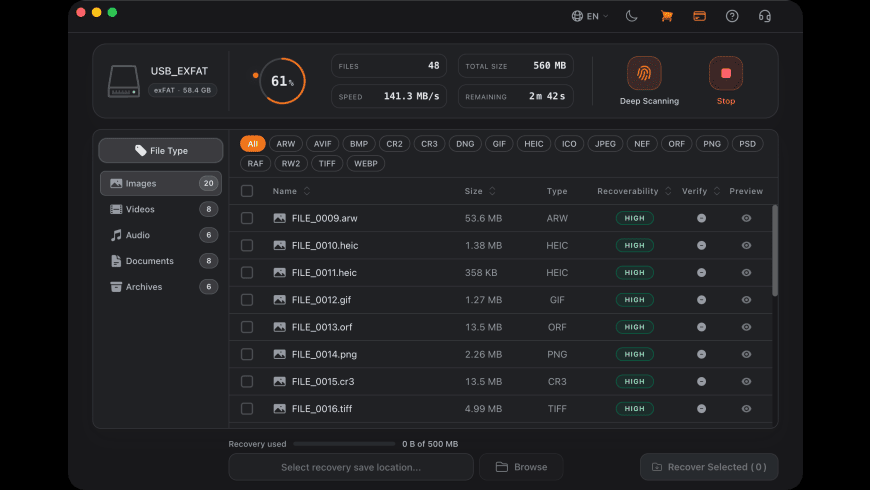
Task: Filter by JPEG format
Action: pyautogui.click(x=605, y=144)
